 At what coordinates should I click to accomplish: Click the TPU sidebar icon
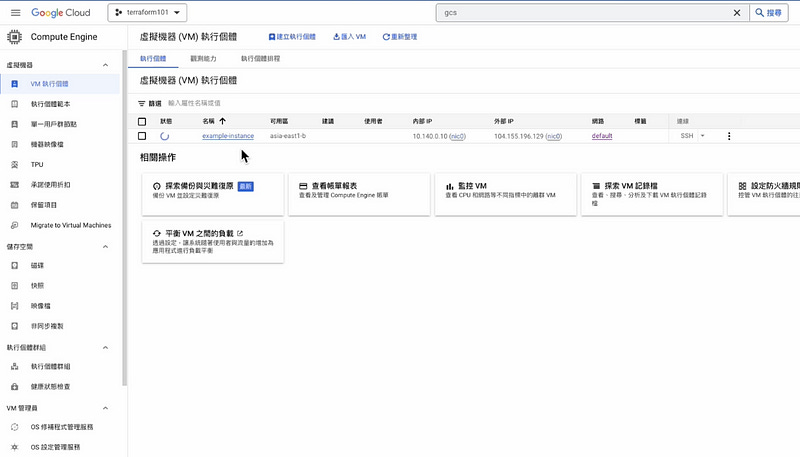[x=14, y=164]
